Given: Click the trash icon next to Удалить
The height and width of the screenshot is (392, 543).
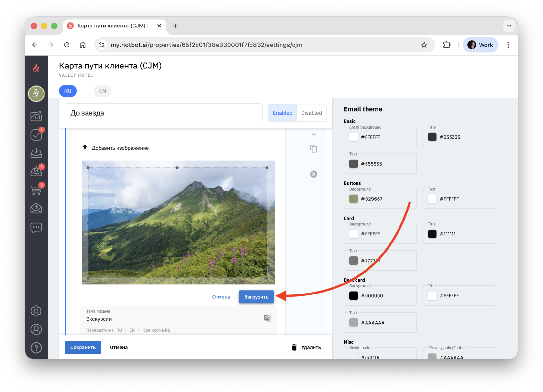Looking at the screenshot, I should (x=294, y=347).
